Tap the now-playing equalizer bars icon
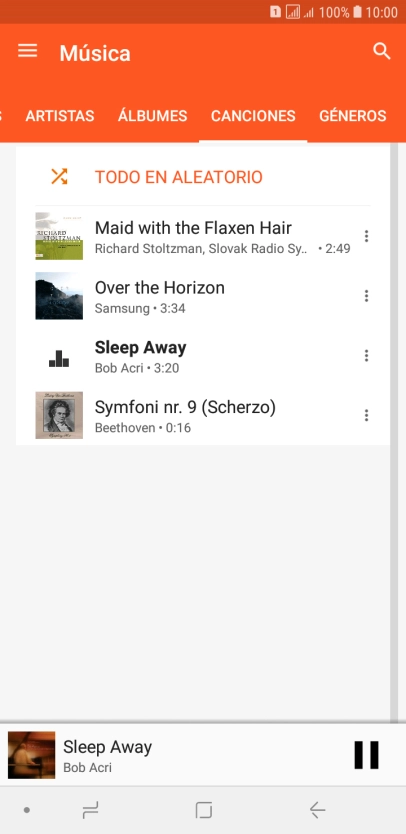406x834 pixels. point(59,358)
